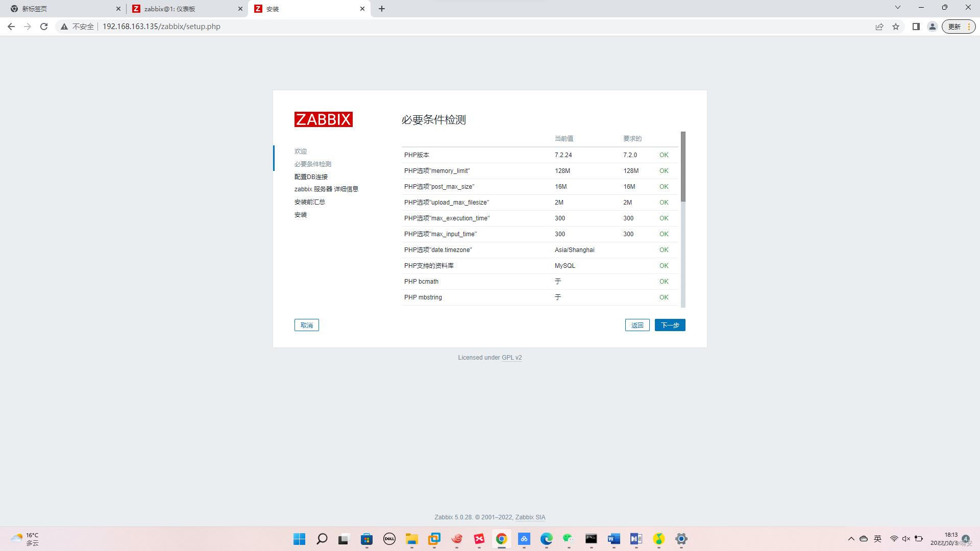
Task: Click the 要求的 column header
Action: (x=632, y=139)
